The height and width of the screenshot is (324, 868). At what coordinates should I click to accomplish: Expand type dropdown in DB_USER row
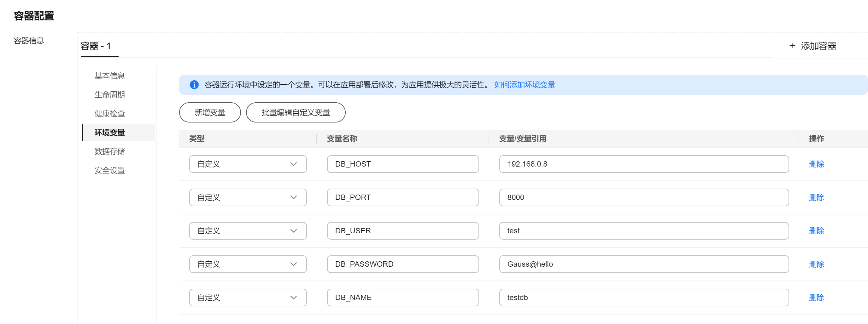tap(248, 231)
